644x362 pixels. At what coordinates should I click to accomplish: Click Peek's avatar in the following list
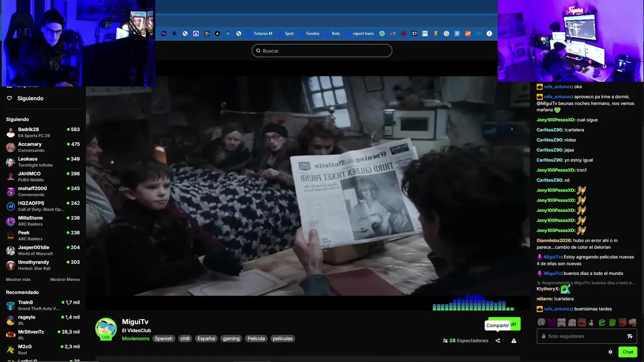click(11, 236)
